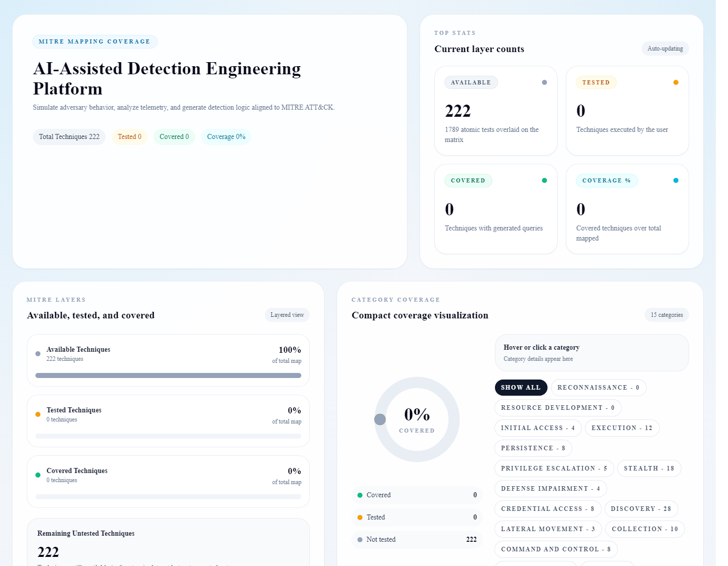The image size is (728, 566).
Task: Click the 'Hover or click a category' panel
Action: 592,353
